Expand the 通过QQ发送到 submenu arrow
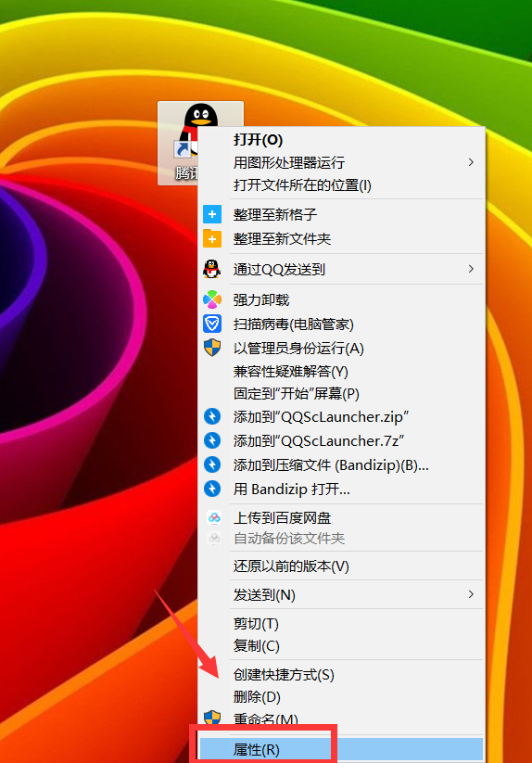 point(471,269)
